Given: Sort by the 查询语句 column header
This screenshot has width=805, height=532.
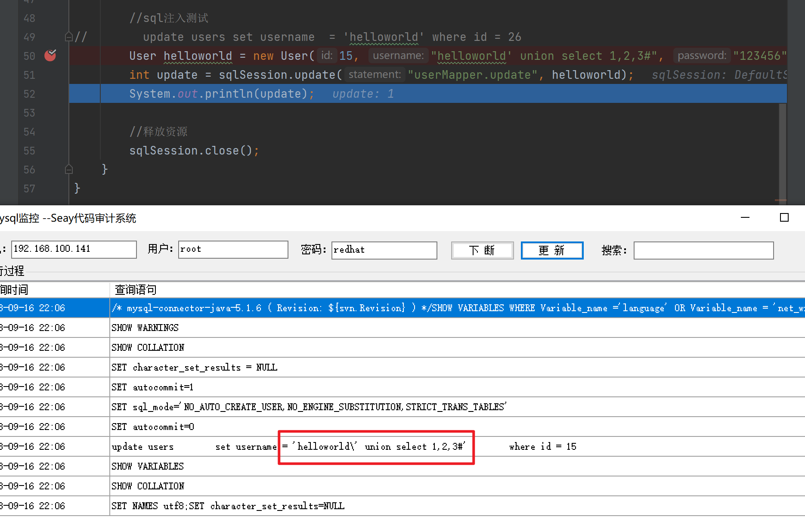Looking at the screenshot, I should 457,290.
